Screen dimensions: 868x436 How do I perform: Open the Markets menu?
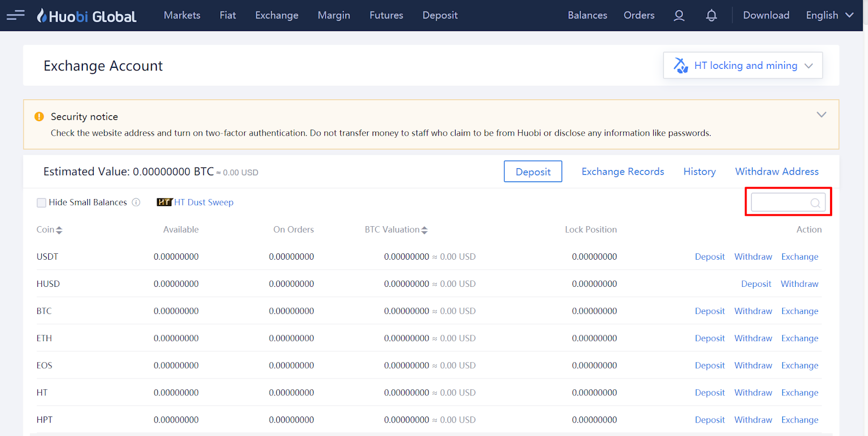182,15
